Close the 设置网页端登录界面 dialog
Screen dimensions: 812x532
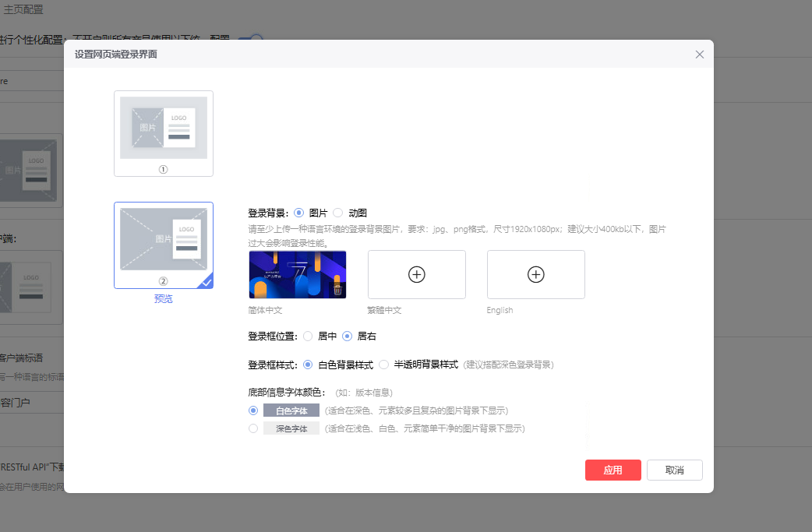699,55
